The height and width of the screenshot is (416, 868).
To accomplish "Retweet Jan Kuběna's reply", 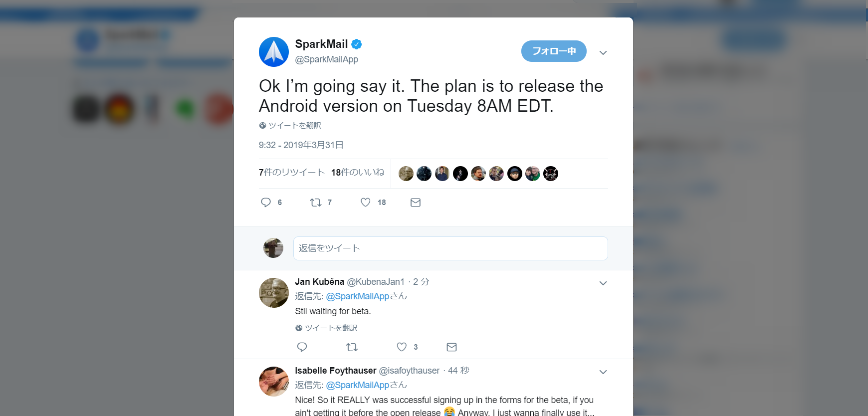I will [352, 347].
